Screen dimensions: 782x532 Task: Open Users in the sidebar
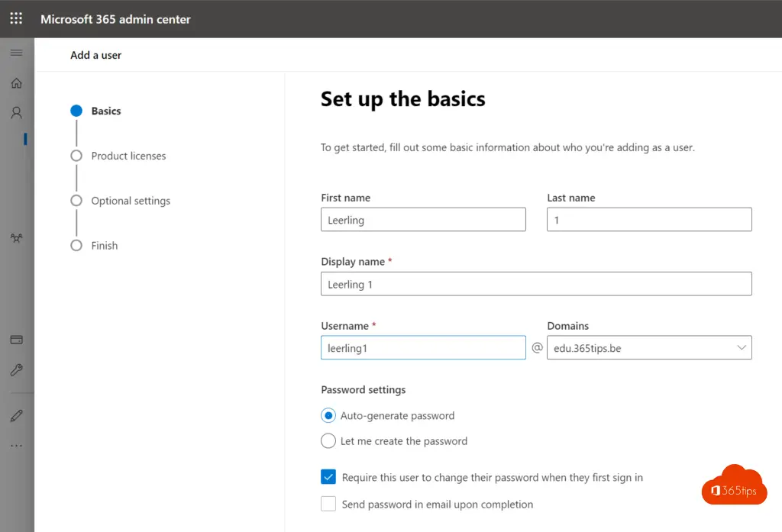coord(17,113)
